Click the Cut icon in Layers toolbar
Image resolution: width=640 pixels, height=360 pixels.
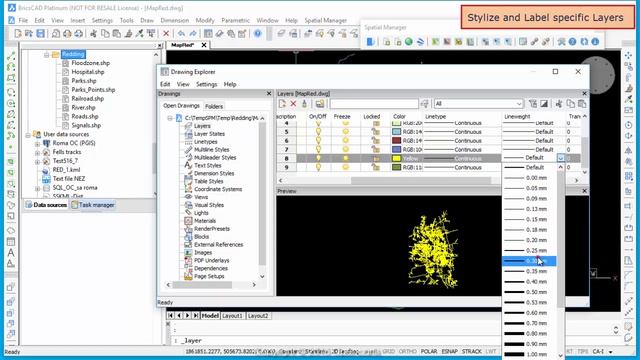click(x=559, y=104)
